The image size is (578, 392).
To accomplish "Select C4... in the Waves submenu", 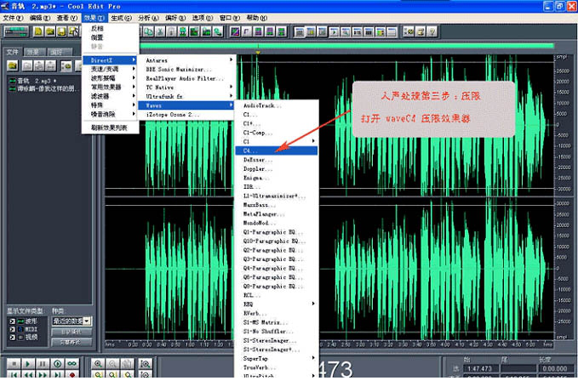I will coord(277,151).
